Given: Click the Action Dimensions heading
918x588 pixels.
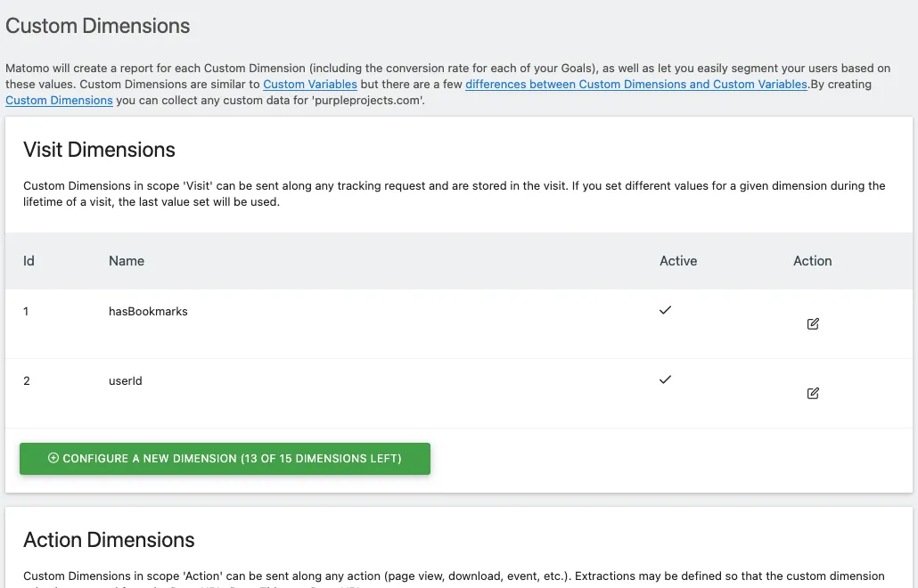Looking at the screenshot, I should (109, 540).
